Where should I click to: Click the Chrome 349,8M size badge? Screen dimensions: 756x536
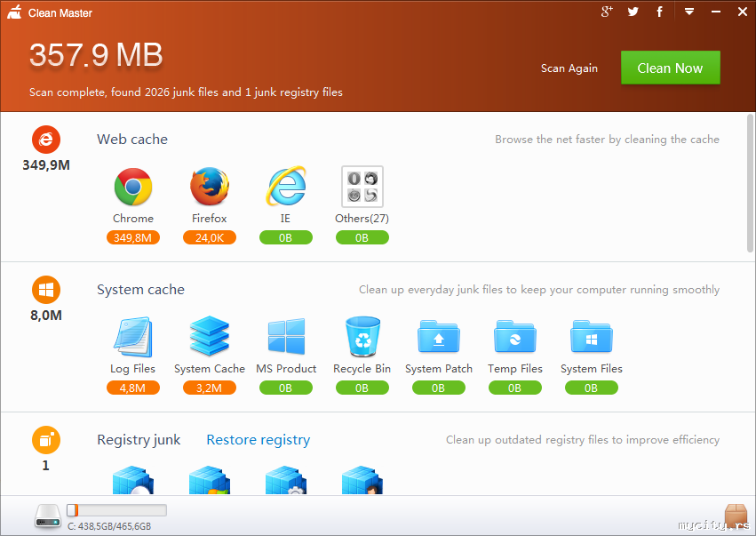coord(133,237)
